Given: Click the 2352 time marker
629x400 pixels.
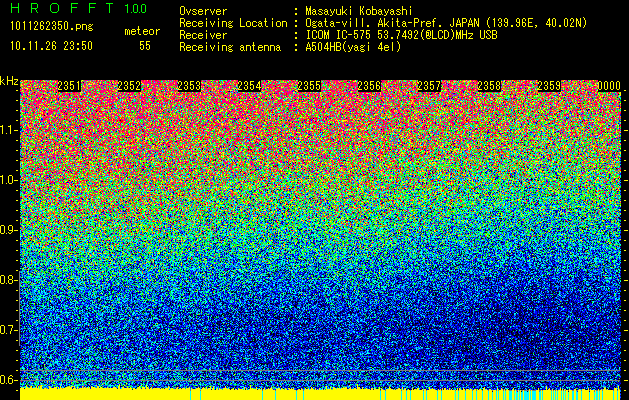Looking at the screenshot, I should coord(129,86).
